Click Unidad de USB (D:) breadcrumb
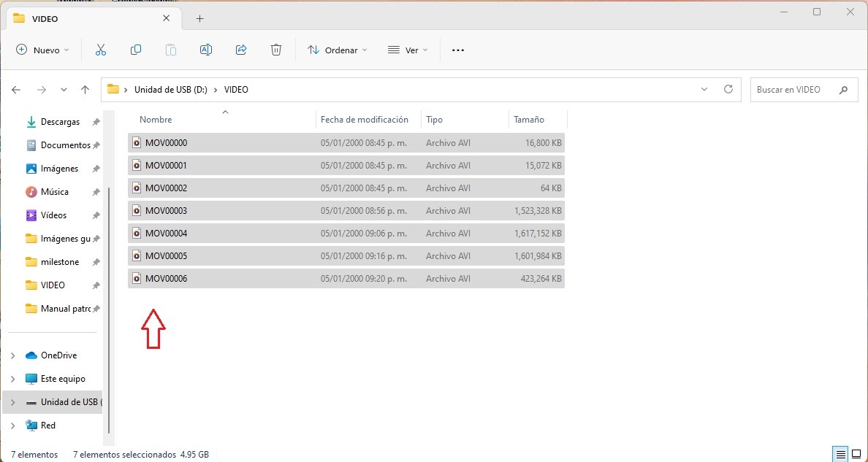 pyautogui.click(x=170, y=89)
